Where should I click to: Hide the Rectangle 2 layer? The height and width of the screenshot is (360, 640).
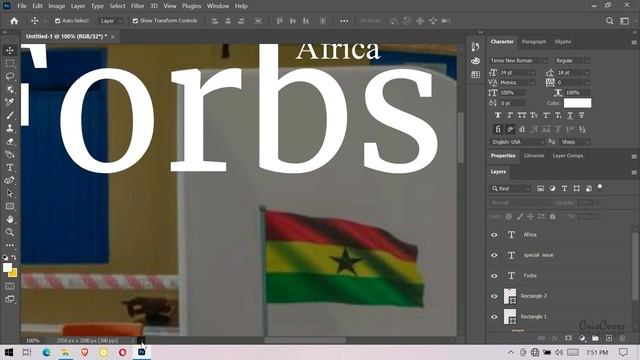[494, 296]
